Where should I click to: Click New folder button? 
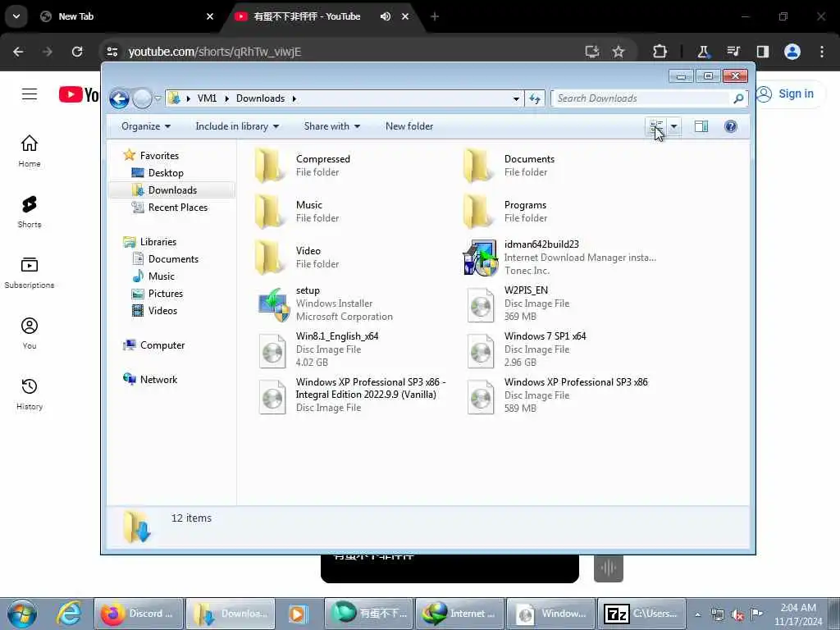[x=409, y=126]
